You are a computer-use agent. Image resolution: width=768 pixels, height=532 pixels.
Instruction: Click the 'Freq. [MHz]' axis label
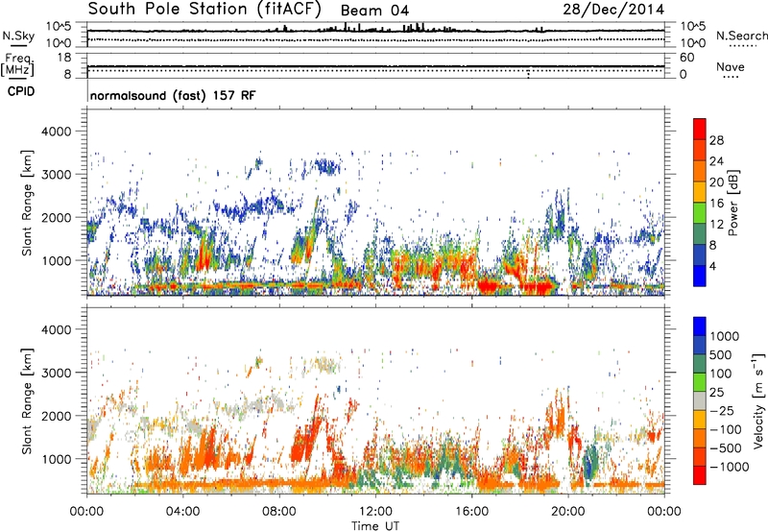point(17,64)
